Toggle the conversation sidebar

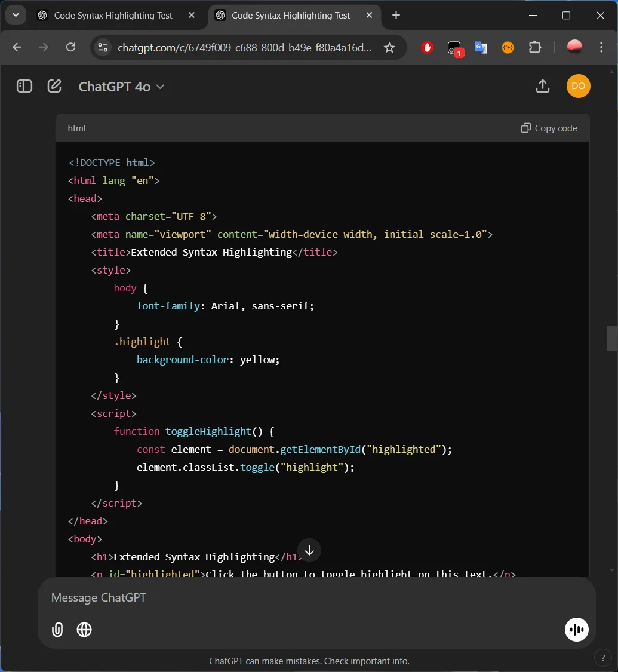tap(24, 86)
